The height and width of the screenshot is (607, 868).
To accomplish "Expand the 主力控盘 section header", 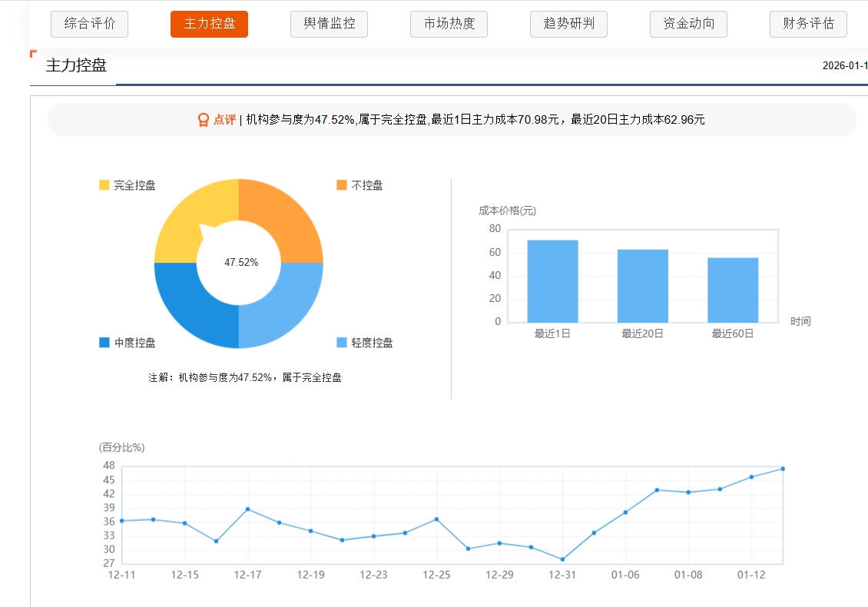I will [71, 66].
